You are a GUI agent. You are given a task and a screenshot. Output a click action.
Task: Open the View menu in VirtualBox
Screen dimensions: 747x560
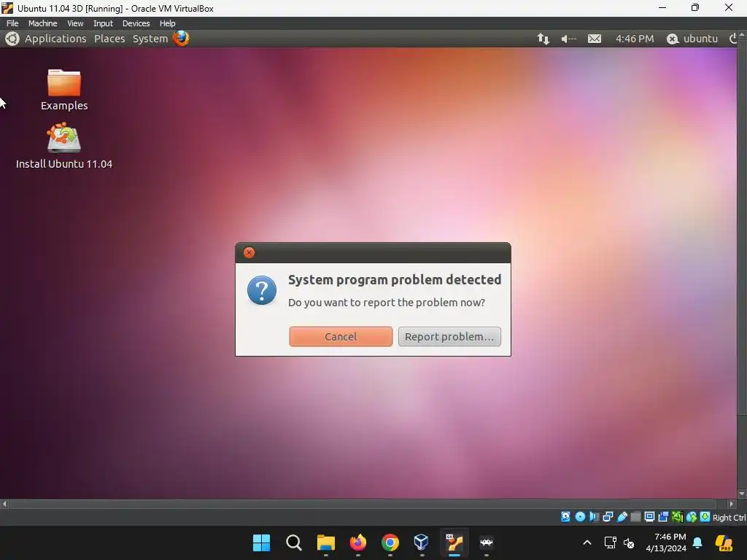75,23
